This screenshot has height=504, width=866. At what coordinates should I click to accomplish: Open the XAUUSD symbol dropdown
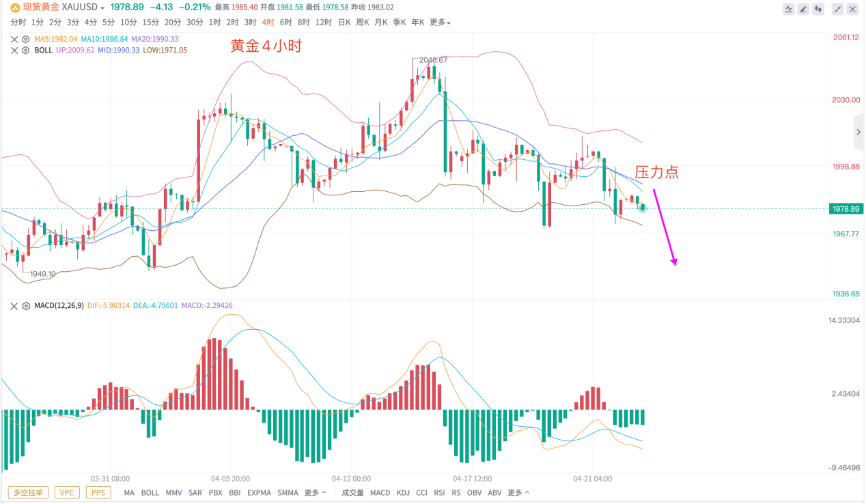(83, 7)
